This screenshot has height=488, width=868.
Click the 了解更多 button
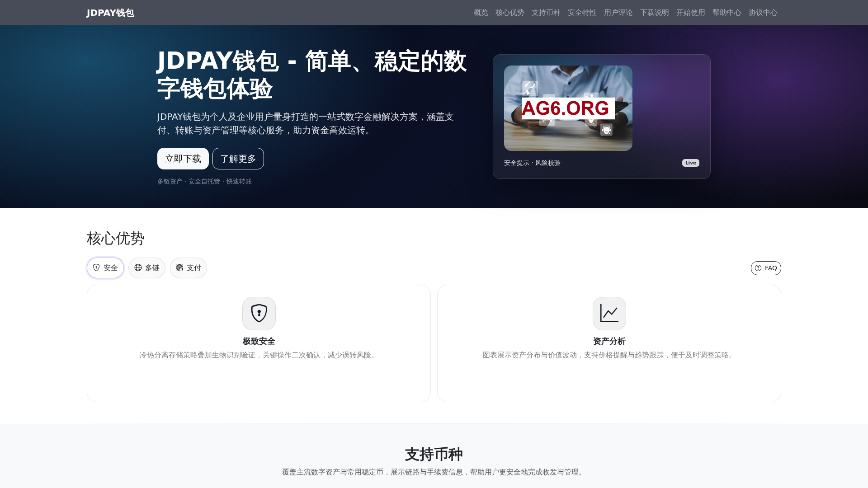(238, 159)
